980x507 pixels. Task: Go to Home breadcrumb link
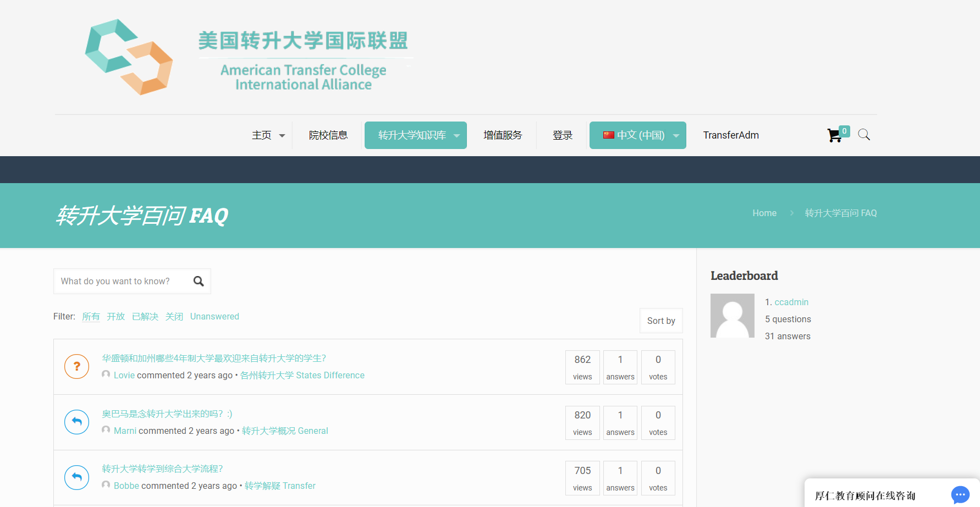pyautogui.click(x=764, y=213)
